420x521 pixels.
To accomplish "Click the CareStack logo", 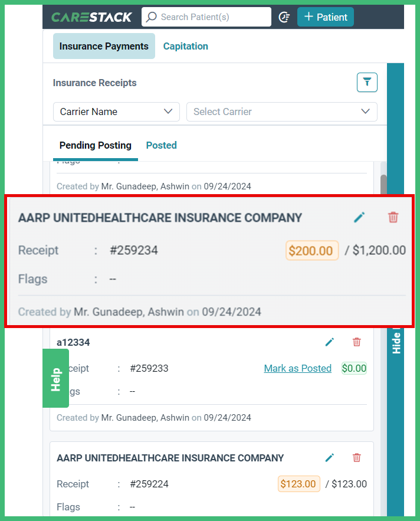I will click(91, 17).
